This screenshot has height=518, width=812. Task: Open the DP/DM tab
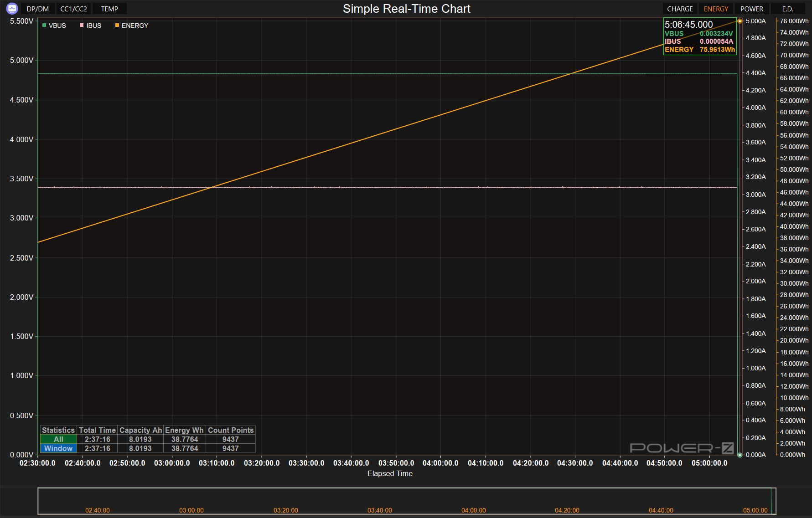tap(37, 9)
